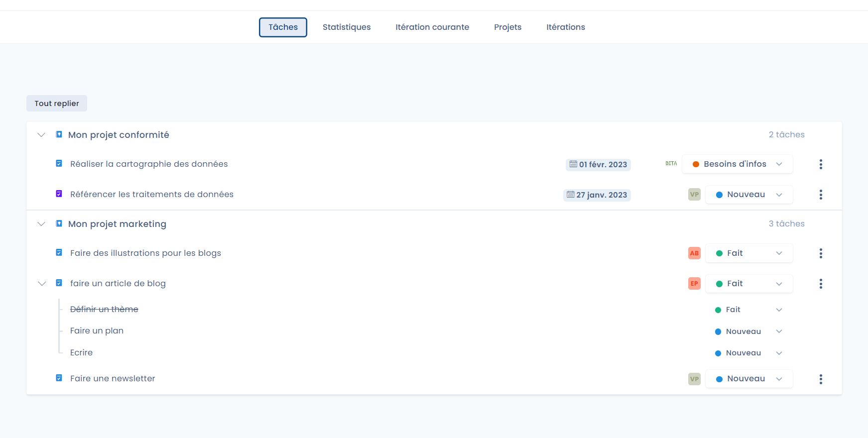Change status of Définir un thème subtask
Screen dimensions: 868x438
point(748,310)
